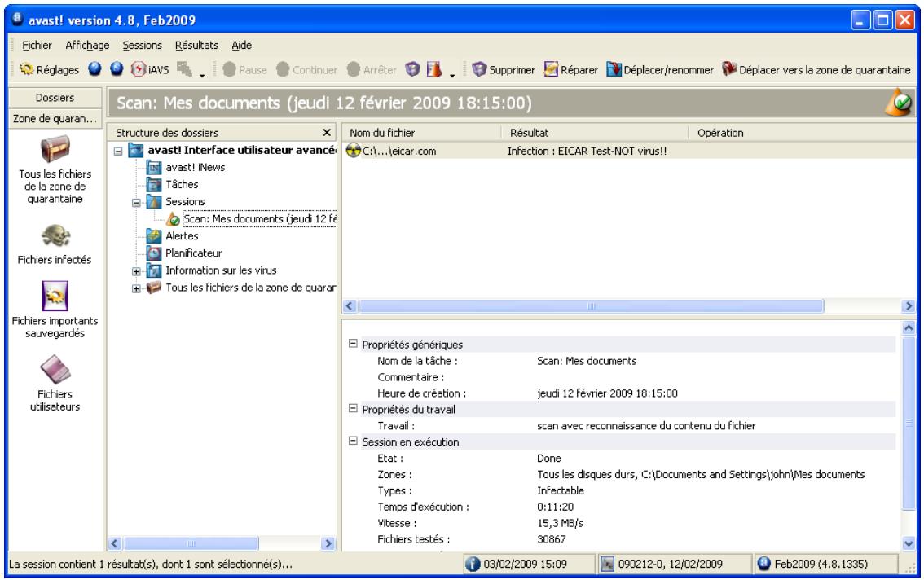This screenshot has height=580, width=924.
Task: Open dropdown arrow beside the grey squares icon
Action: (x=202, y=75)
